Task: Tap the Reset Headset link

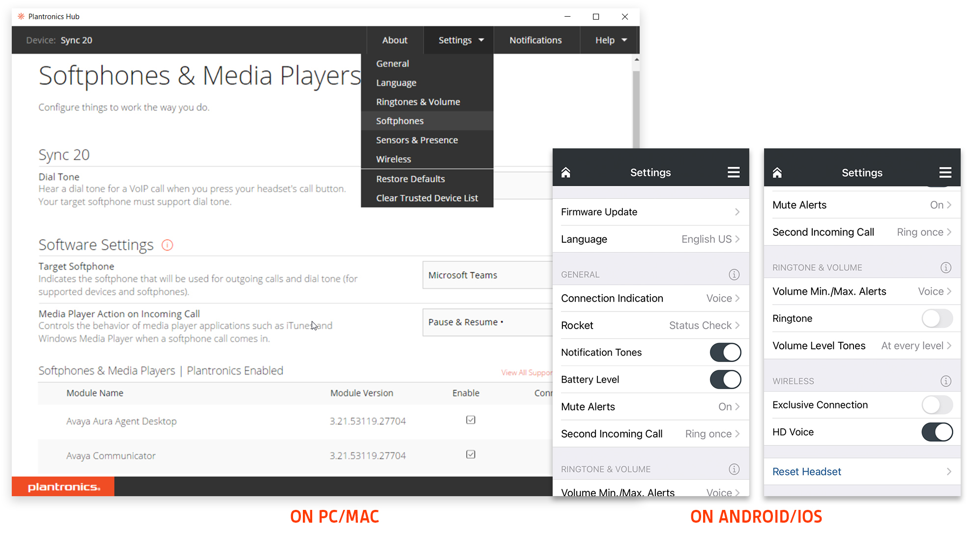Action: pyautogui.click(x=807, y=472)
